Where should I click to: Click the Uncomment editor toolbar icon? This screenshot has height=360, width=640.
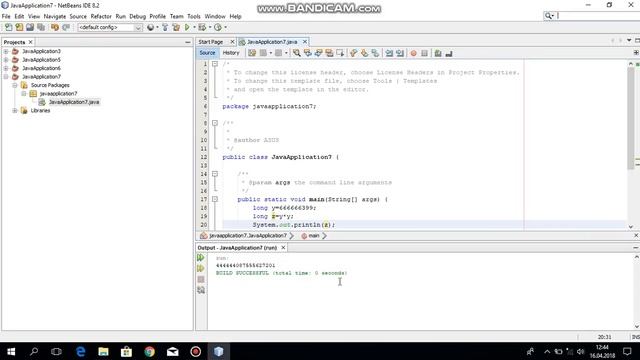tap(449, 53)
